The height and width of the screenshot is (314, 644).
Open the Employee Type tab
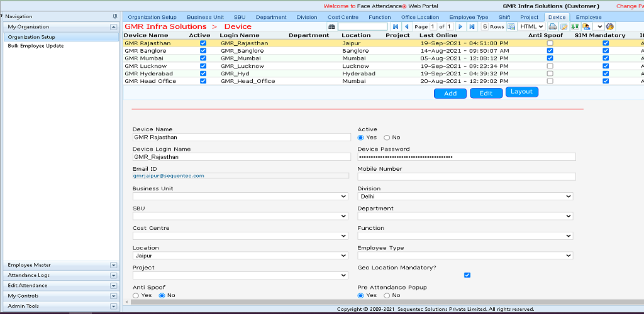click(x=469, y=17)
